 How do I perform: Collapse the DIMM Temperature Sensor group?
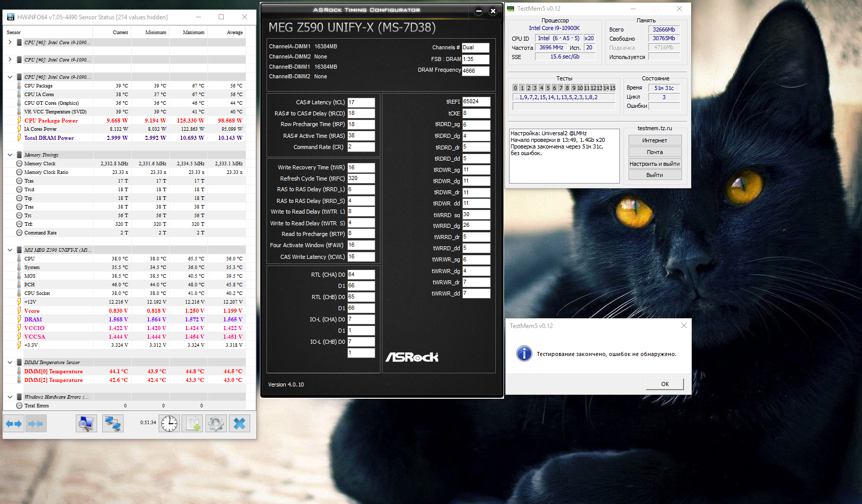10,363
